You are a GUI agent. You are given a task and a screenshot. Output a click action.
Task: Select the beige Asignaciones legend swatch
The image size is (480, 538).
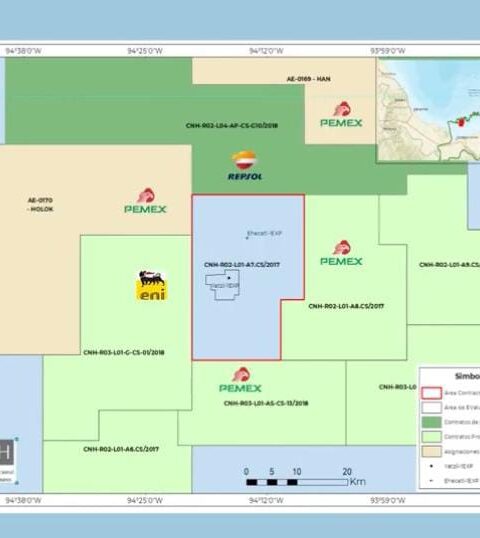[432, 452]
